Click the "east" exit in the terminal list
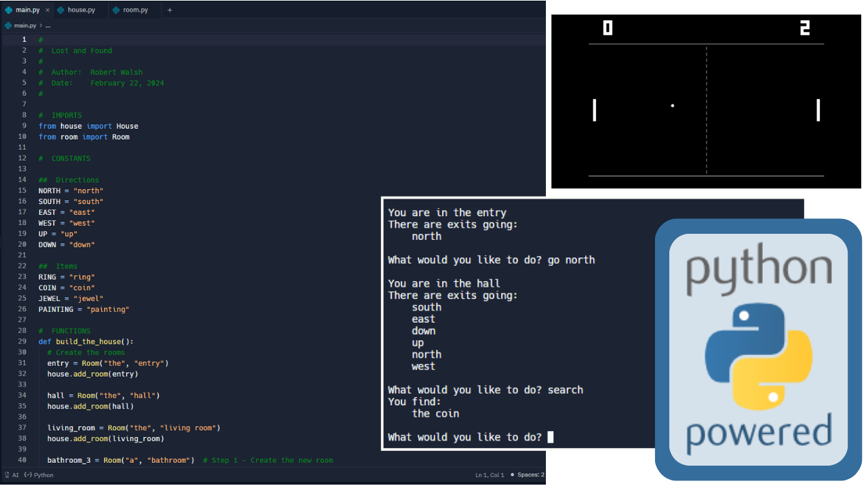Image resolution: width=868 pixels, height=488 pixels. coord(424,319)
